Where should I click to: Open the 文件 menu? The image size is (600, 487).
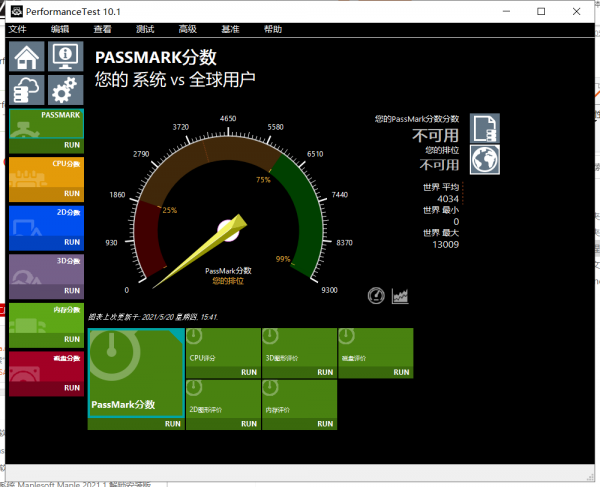point(17,29)
